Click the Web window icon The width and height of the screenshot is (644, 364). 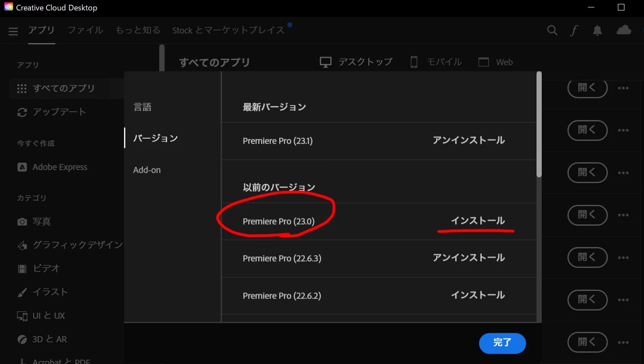(x=483, y=62)
